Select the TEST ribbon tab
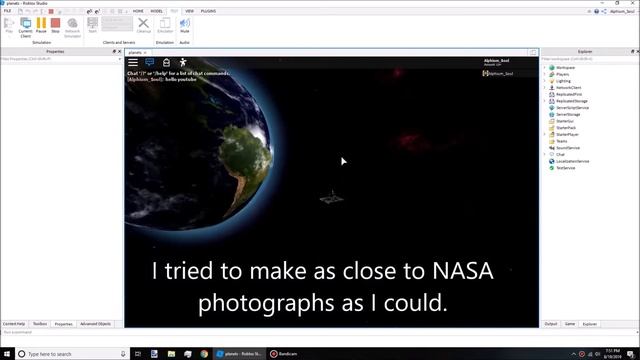The width and height of the screenshot is (640, 360). point(174,11)
